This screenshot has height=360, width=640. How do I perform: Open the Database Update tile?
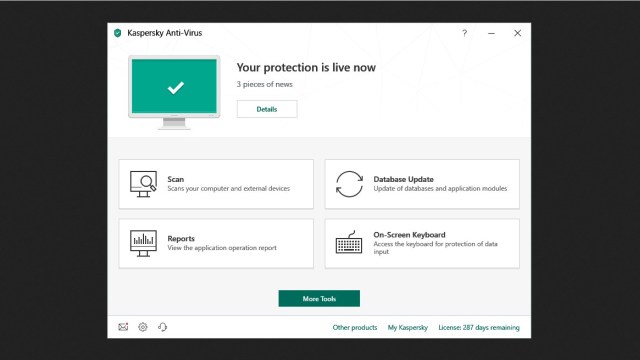coord(422,184)
